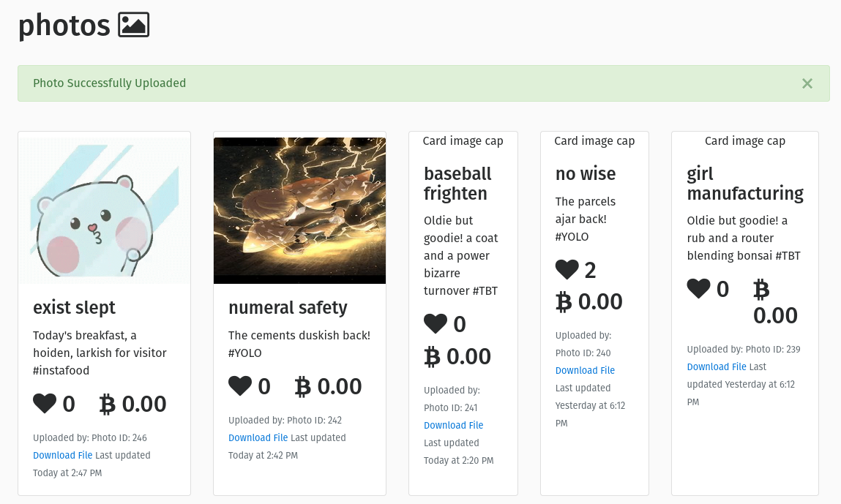
Task: Click Card image cap on baseball frighten card
Action: [463, 140]
